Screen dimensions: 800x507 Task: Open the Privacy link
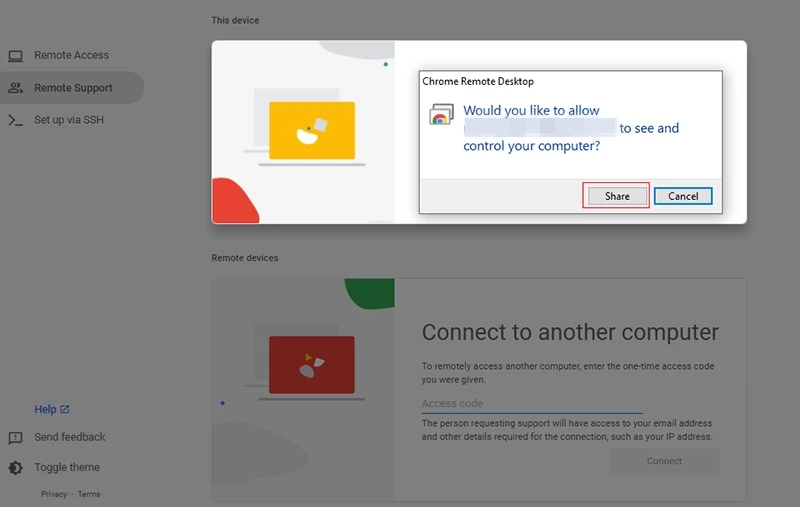tap(54, 494)
